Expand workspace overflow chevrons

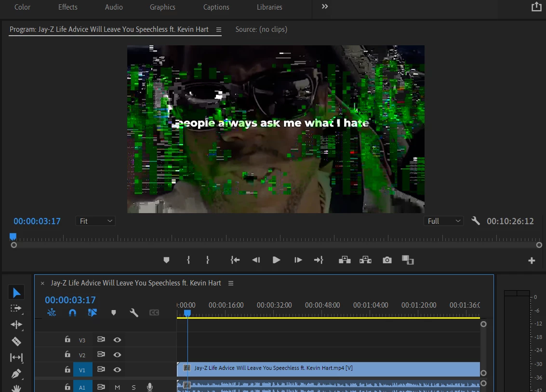pyautogui.click(x=324, y=7)
